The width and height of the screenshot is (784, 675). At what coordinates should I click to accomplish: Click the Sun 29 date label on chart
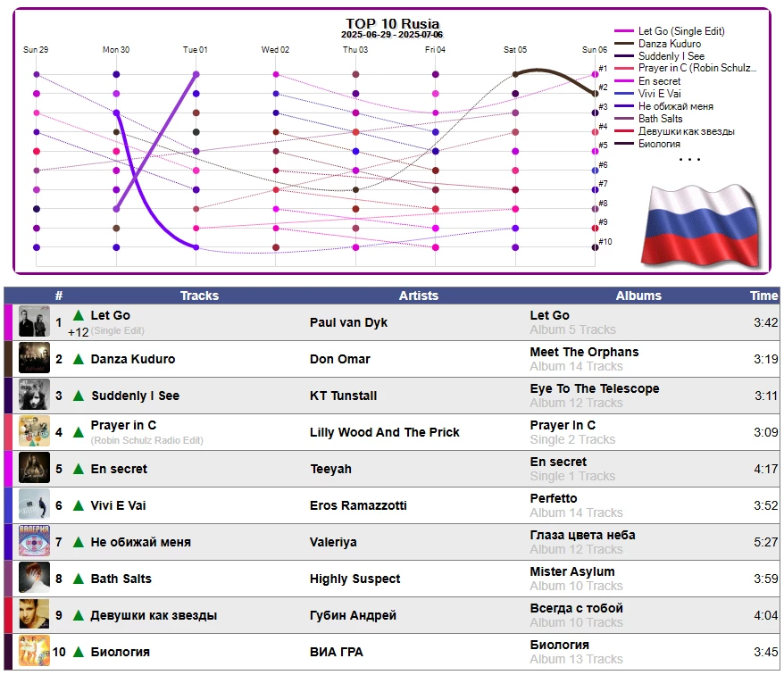[x=36, y=49]
